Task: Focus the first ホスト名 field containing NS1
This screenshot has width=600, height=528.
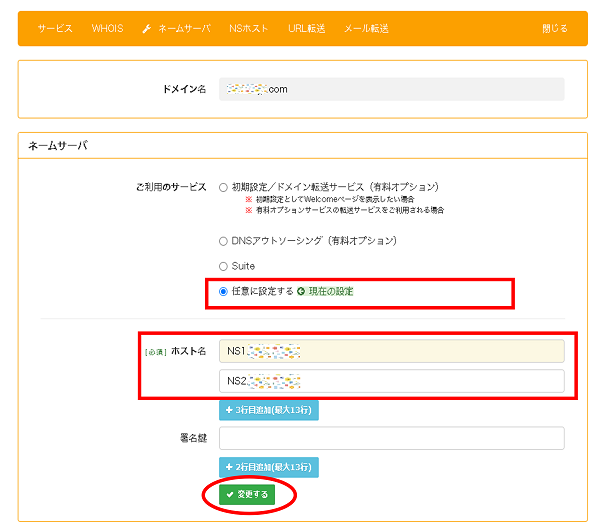Action: (x=391, y=351)
